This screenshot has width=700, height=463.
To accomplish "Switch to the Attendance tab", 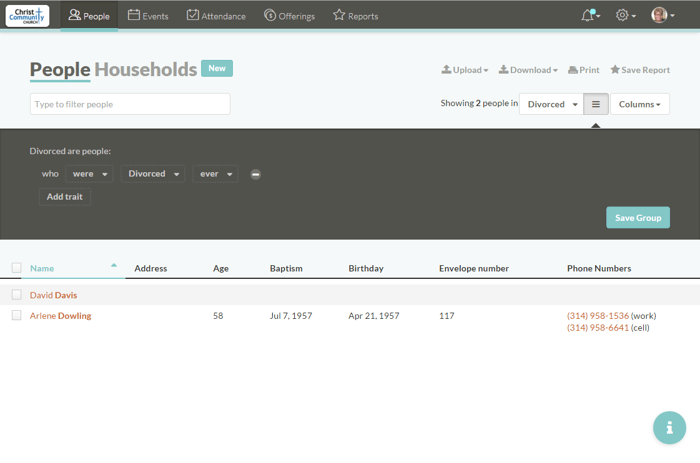I will [216, 16].
